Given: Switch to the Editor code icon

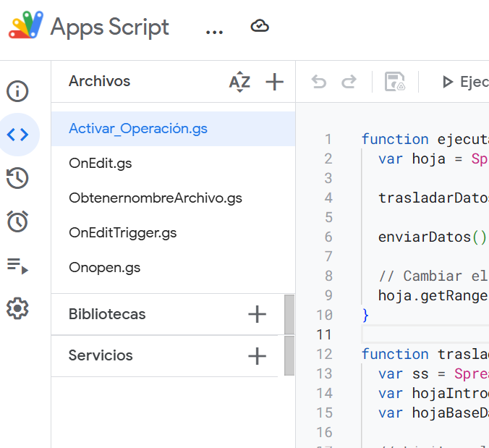Looking at the screenshot, I should [17, 135].
